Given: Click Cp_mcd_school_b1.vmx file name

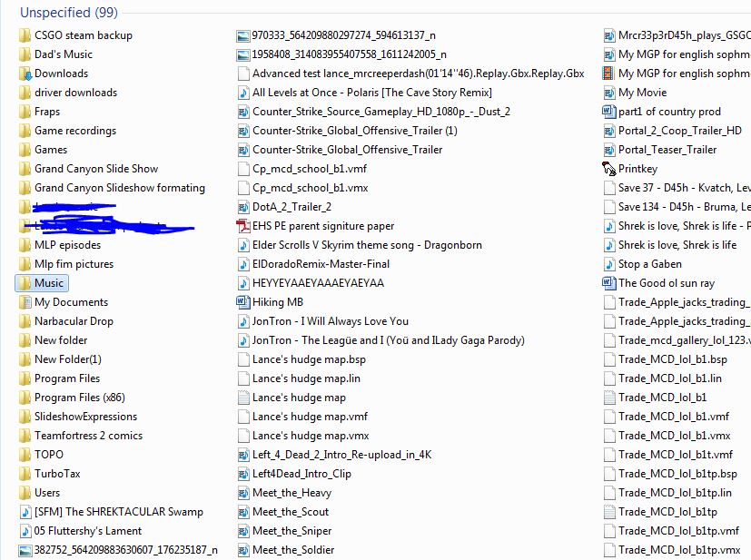Looking at the screenshot, I should (x=311, y=188).
